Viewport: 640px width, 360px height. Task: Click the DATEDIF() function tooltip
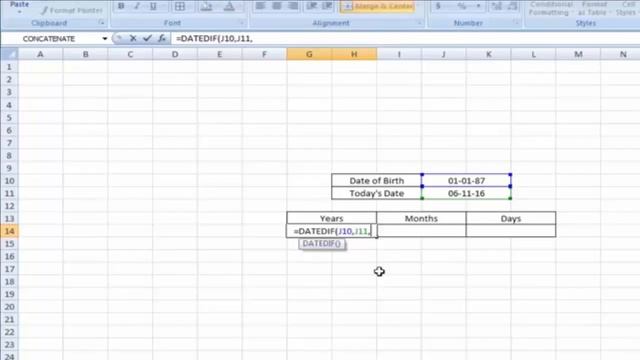322,244
